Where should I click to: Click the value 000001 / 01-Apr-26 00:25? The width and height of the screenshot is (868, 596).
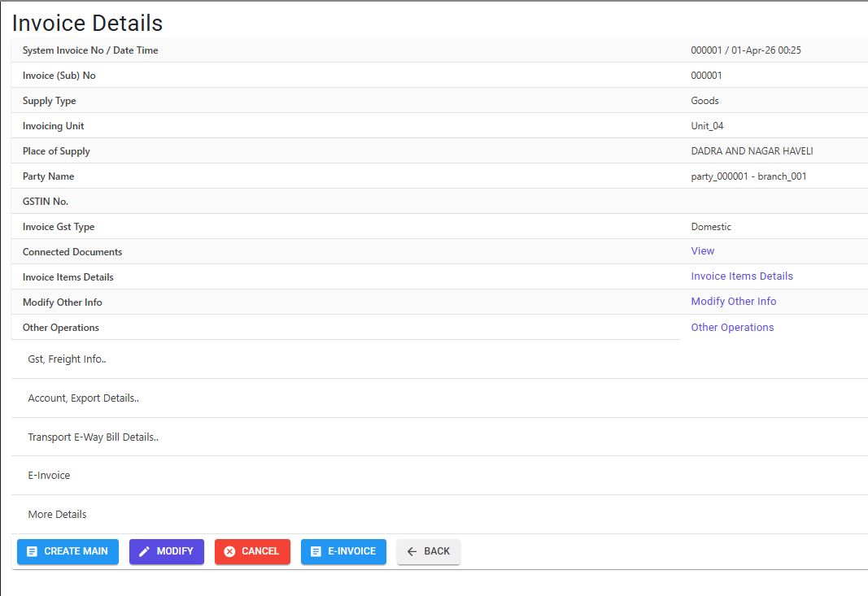click(x=746, y=50)
